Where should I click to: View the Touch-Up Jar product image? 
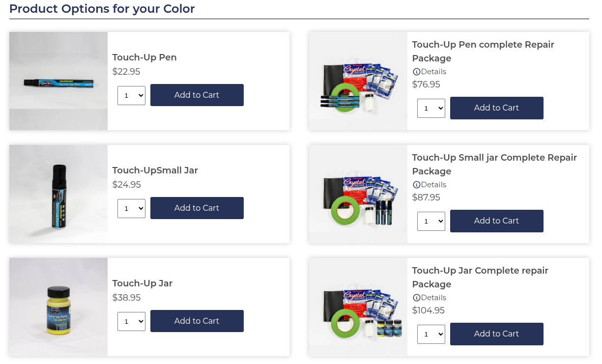point(58,307)
